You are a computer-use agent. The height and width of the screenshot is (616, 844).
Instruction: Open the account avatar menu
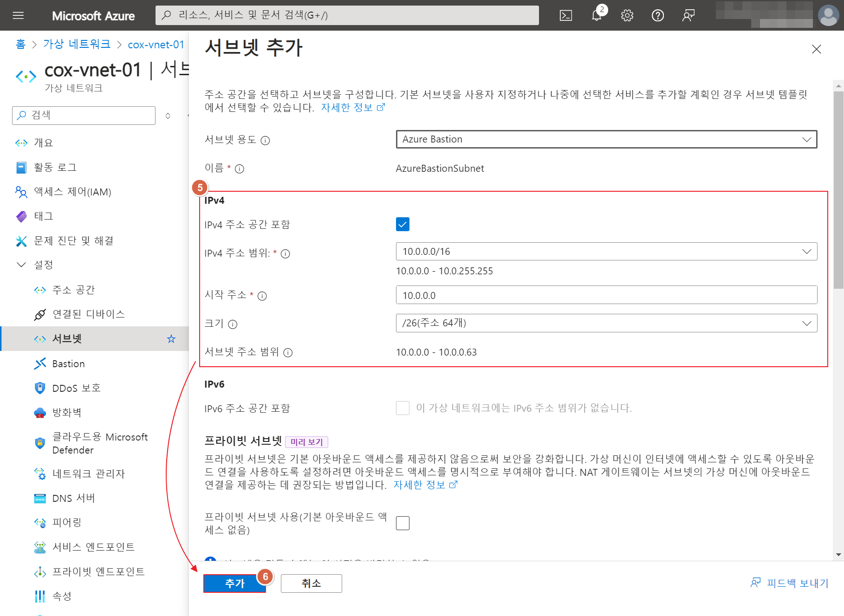point(829,15)
